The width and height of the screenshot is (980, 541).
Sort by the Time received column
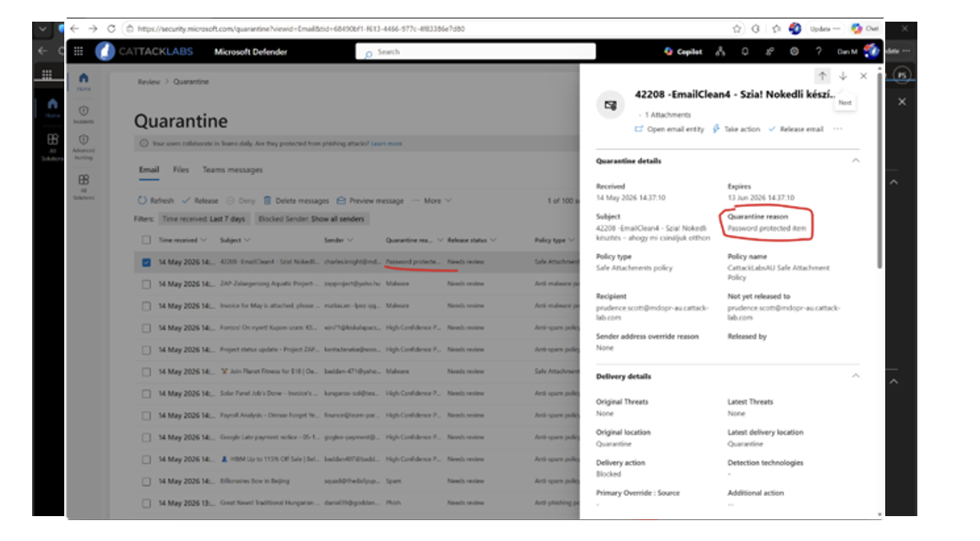click(x=182, y=240)
